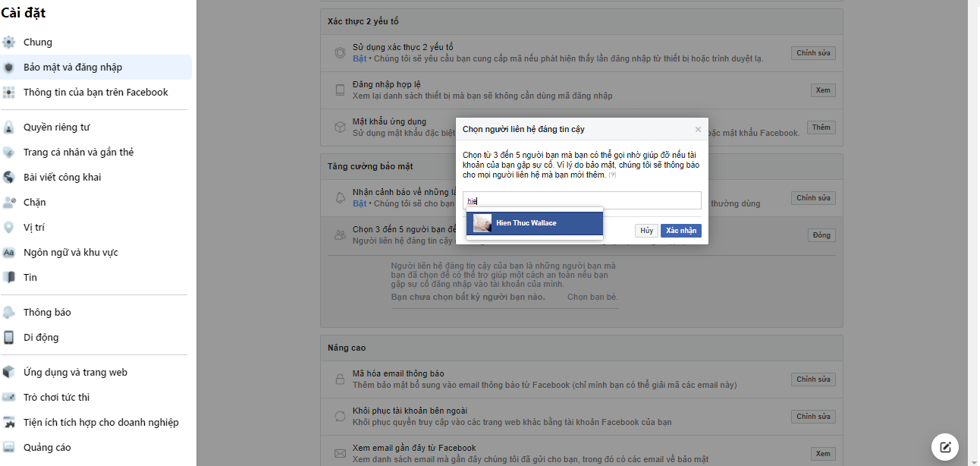Click the cube icon for Ứng dụng và trang web
This screenshot has width=980, height=466.
pyautogui.click(x=8, y=373)
